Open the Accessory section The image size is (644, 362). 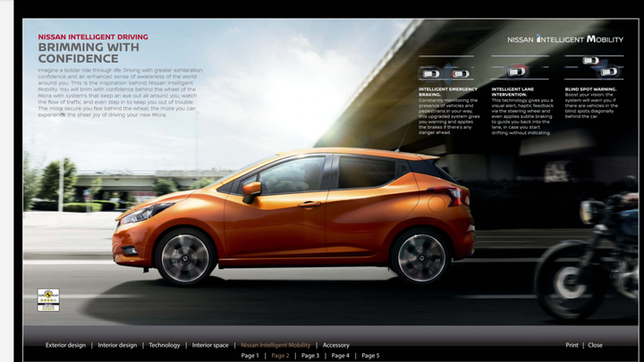(x=336, y=345)
